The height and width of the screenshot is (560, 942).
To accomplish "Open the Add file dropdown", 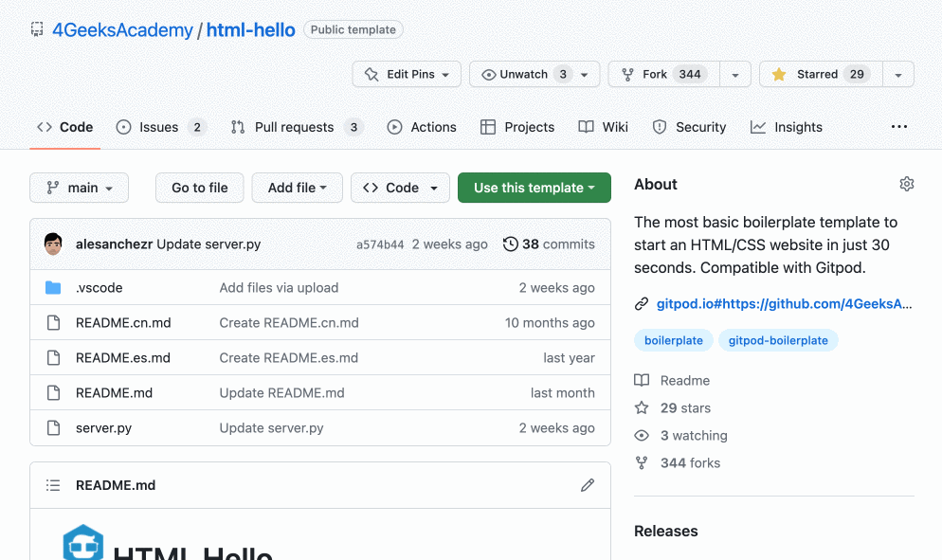I will [298, 188].
